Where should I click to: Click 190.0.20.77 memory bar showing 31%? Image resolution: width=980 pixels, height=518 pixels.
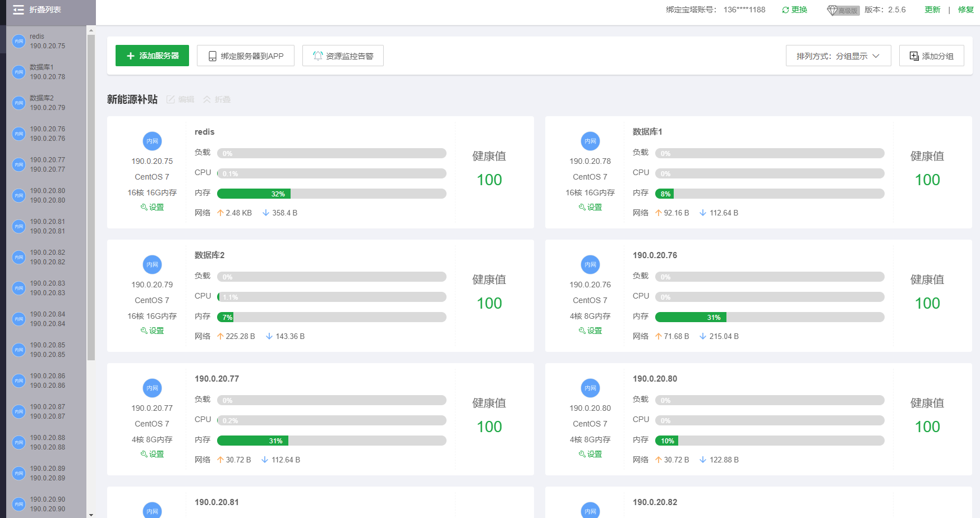click(332, 441)
